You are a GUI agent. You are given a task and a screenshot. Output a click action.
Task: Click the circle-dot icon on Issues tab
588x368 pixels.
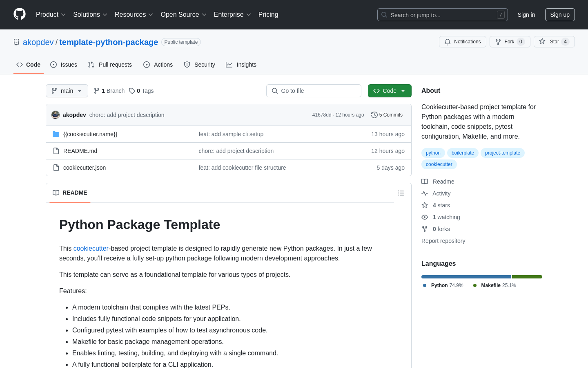53,65
